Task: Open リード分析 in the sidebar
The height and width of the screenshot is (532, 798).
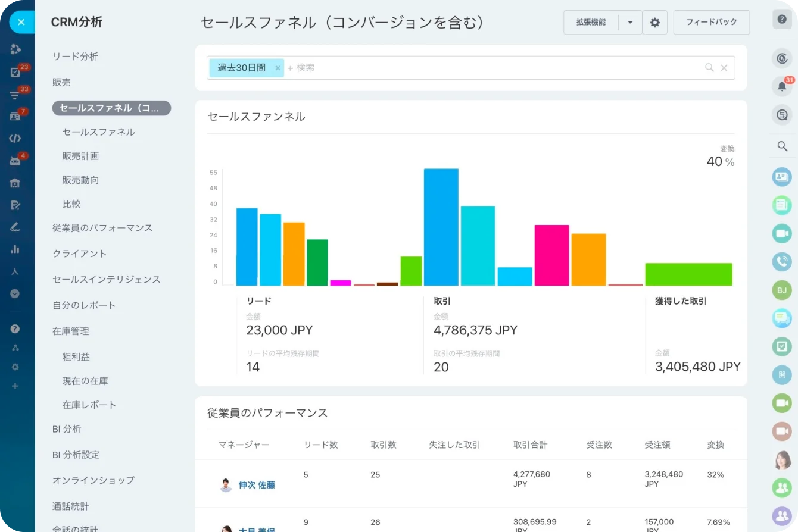Action: (x=75, y=57)
